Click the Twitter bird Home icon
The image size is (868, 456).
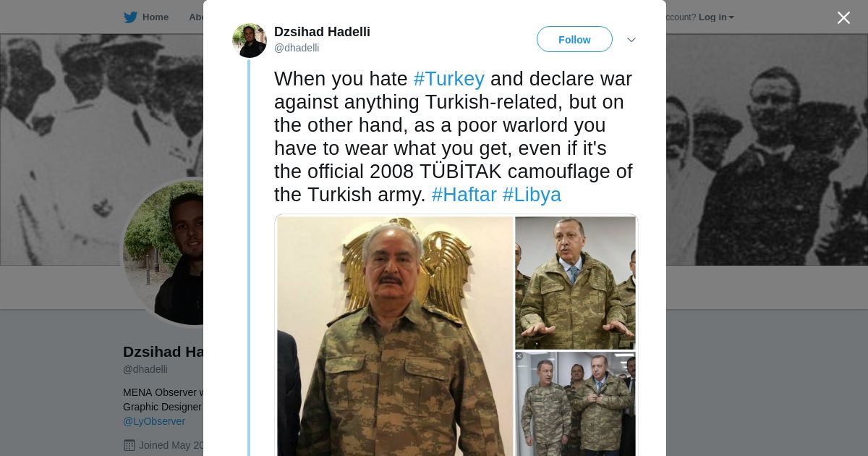130,17
